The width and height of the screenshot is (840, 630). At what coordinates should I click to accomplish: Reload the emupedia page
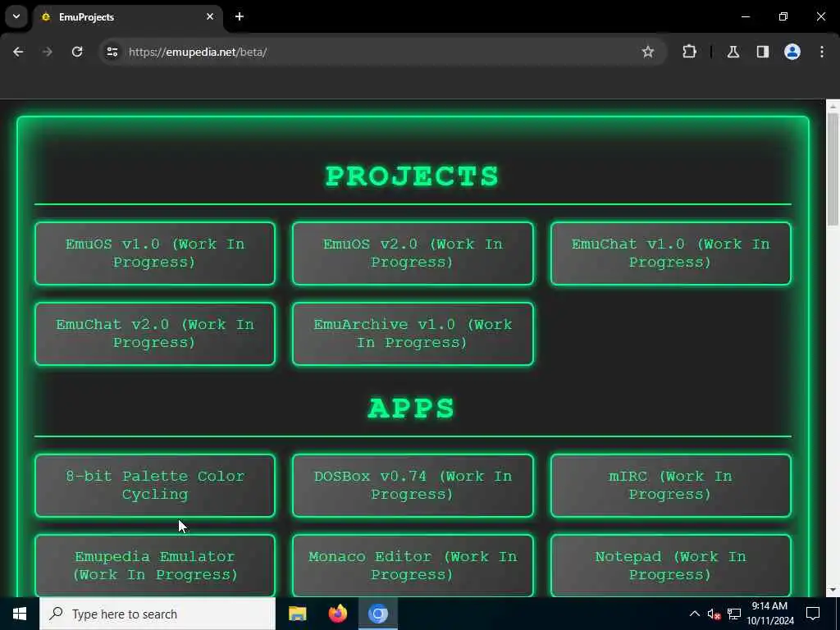77,52
